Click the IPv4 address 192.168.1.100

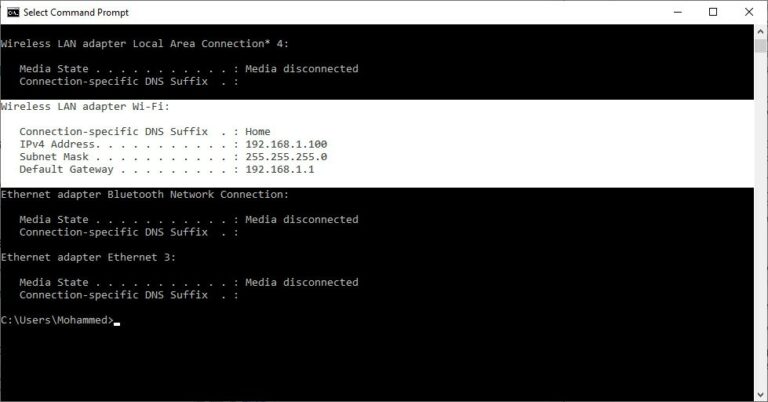(286, 144)
